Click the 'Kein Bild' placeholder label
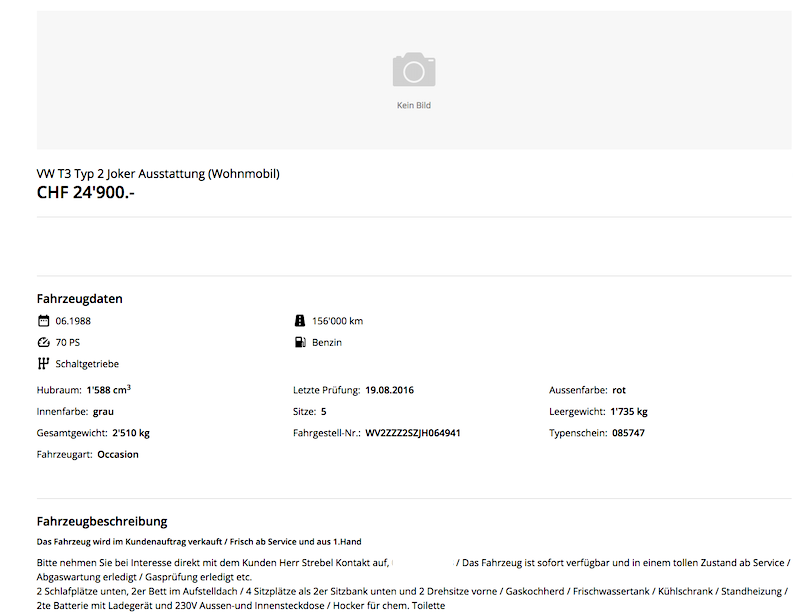 (x=414, y=105)
